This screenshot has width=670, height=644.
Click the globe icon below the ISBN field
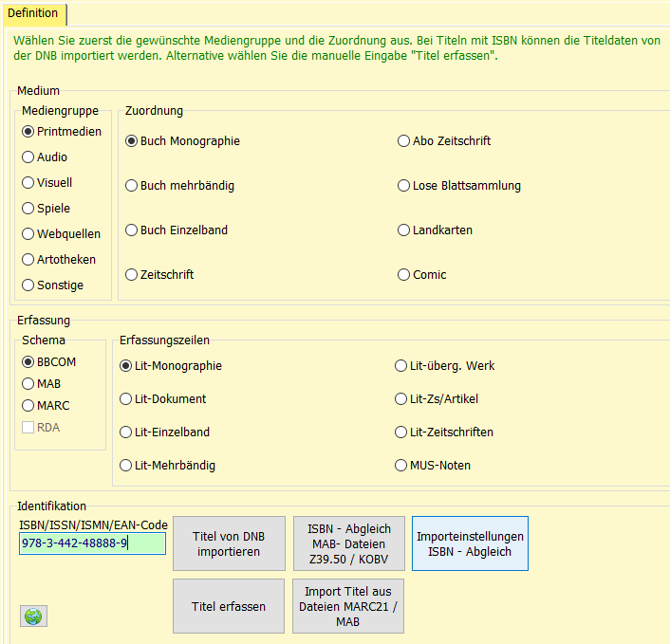33,616
